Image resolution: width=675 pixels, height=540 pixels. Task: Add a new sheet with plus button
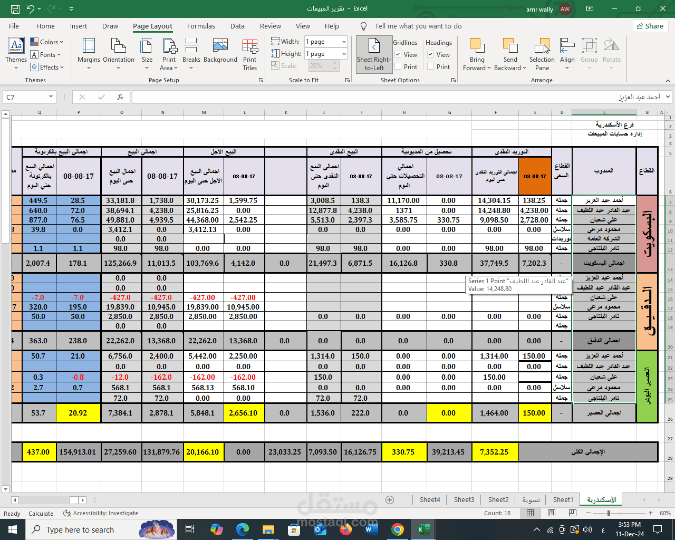(x=390, y=500)
